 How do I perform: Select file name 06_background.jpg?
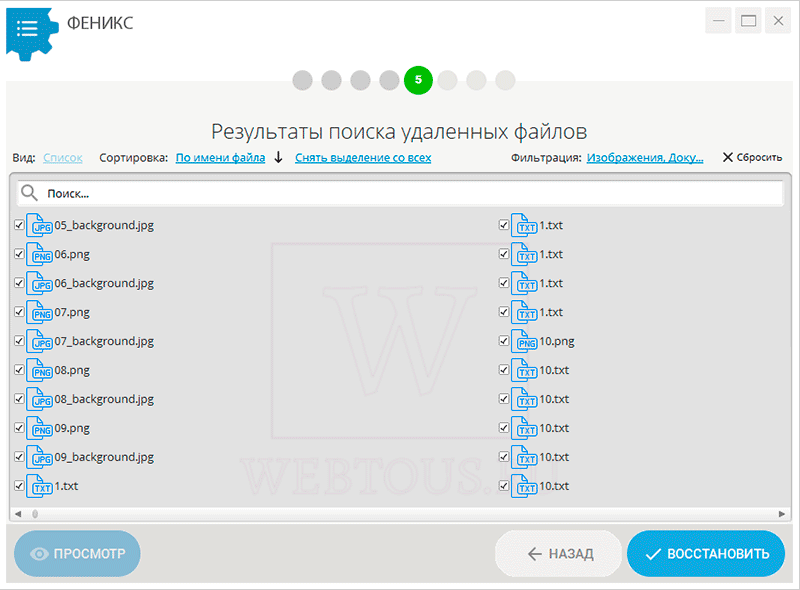(x=104, y=283)
